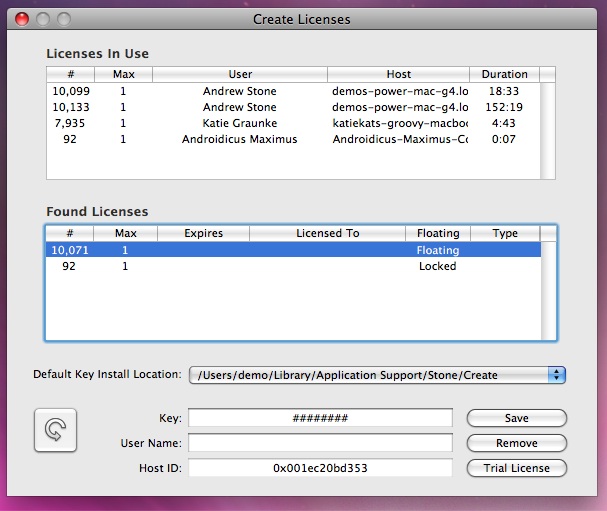Click duration 0:07 cell
This screenshot has width=607, height=511.
504,139
